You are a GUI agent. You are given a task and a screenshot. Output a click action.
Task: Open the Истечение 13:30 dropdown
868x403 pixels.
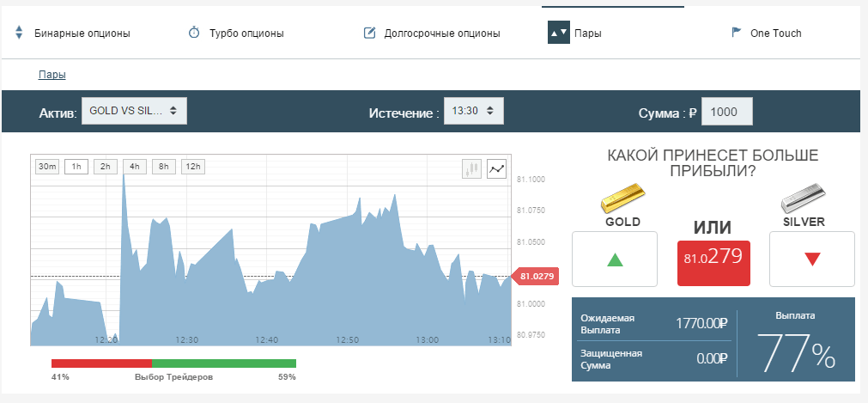point(474,111)
